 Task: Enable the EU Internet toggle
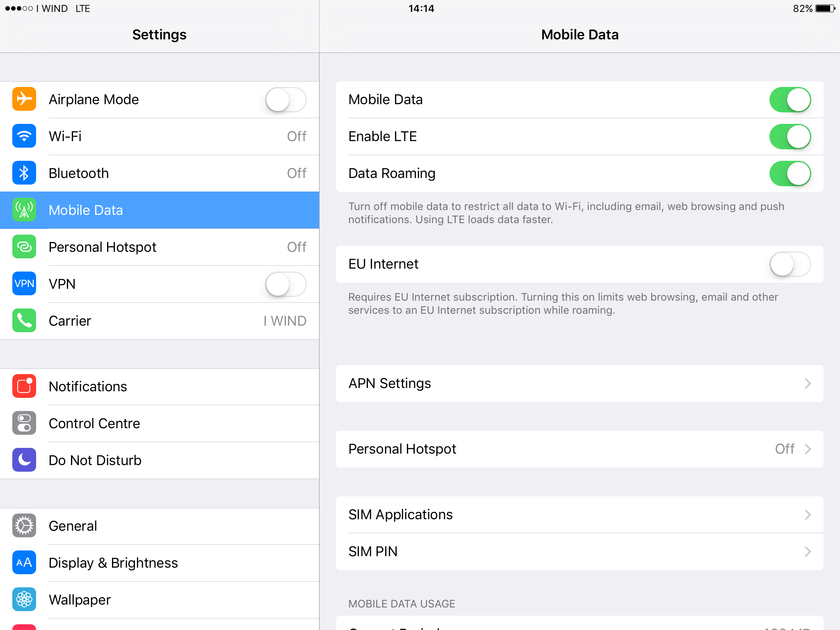pos(790,264)
